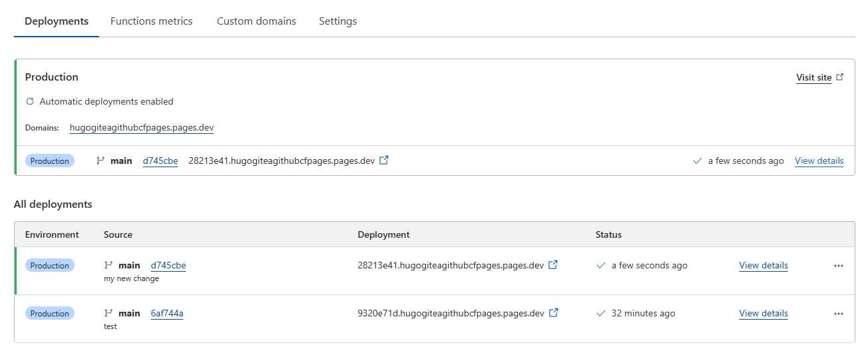View details of the 32 minutes ago deployment
868x361 pixels.
pyautogui.click(x=763, y=314)
